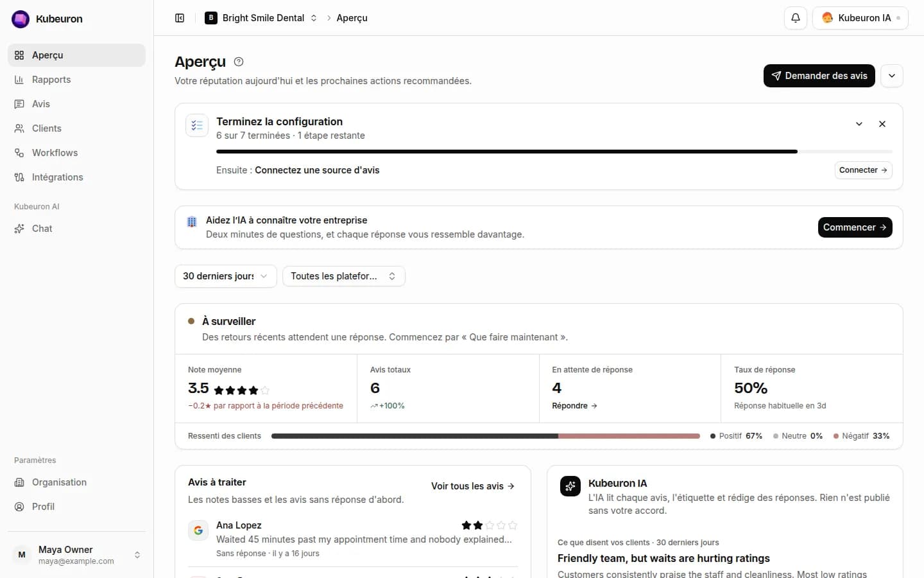Toggle the sidebar panel icon
The image size is (924, 578).
[180, 18]
